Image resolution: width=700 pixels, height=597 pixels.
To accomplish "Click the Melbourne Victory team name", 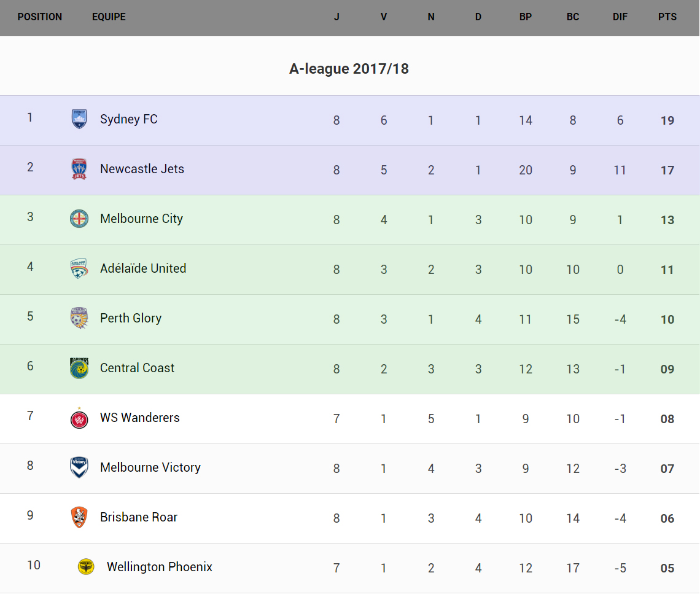I will coord(150,467).
